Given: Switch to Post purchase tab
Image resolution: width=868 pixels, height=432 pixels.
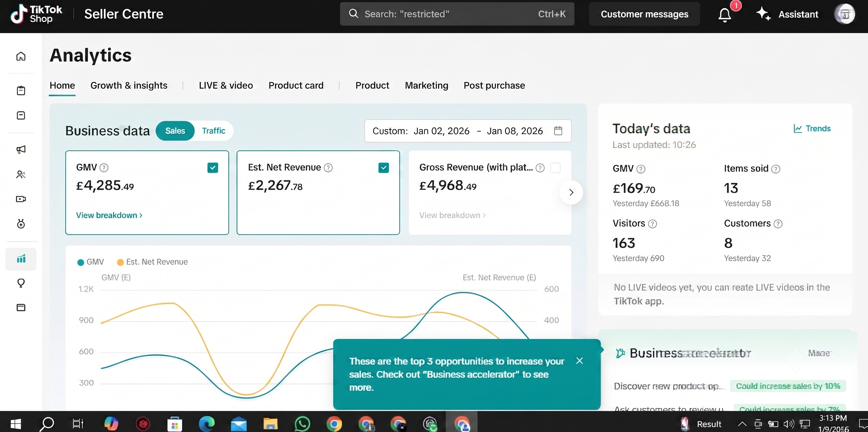Looking at the screenshot, I should (x=494, y=85).
